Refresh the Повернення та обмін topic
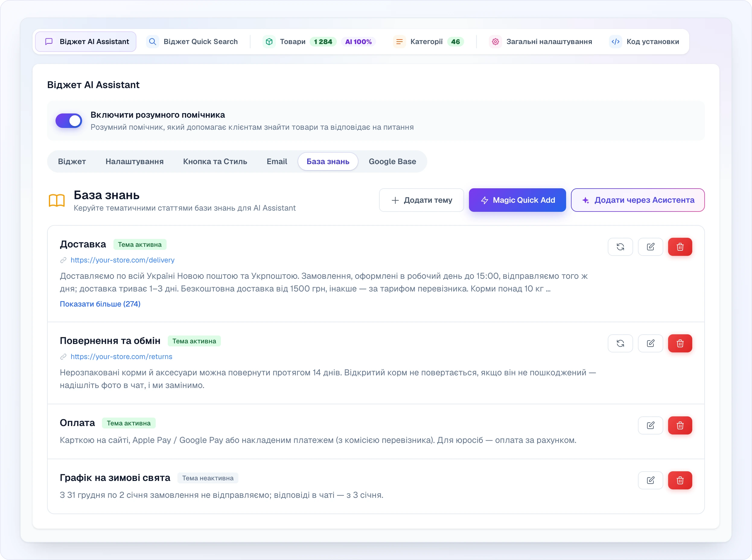This screenshot has height=560, width=752. 620,343
